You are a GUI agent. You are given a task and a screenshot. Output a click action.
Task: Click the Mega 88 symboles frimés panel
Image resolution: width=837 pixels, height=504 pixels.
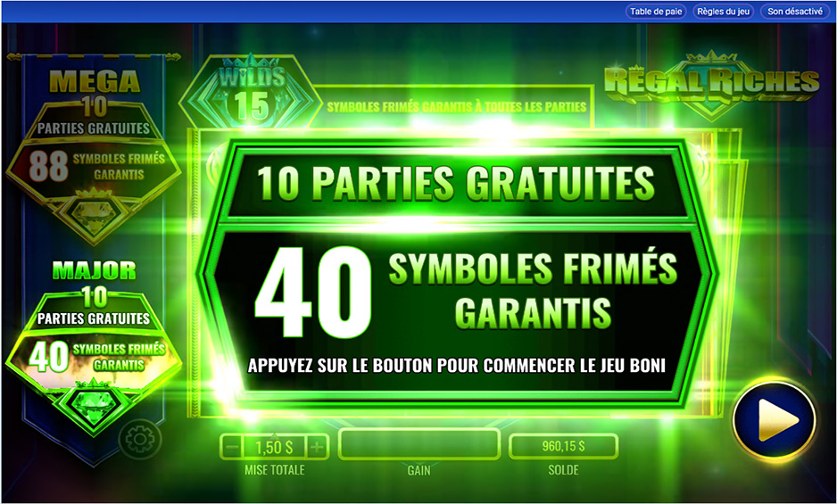94,166
